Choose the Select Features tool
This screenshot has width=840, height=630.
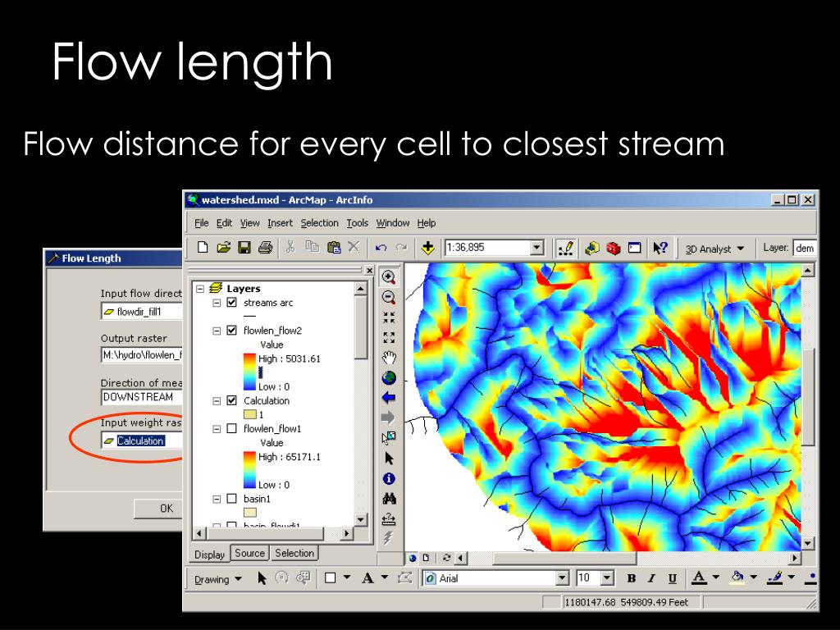[389, 438]
